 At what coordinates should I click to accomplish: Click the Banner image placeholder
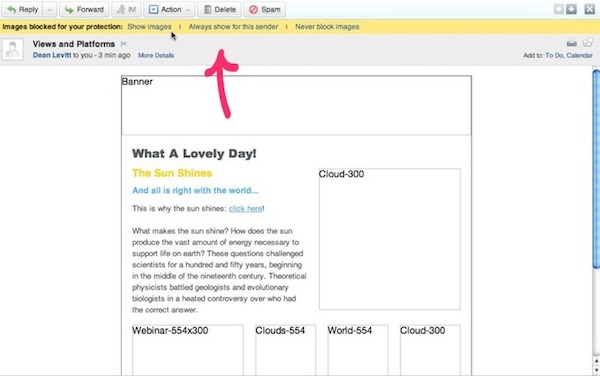(297, 106)
